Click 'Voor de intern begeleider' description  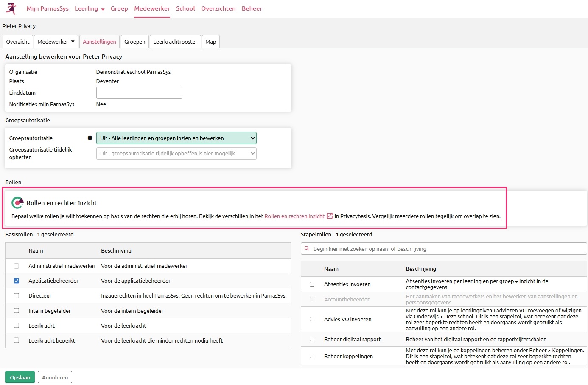coord(132,311)
